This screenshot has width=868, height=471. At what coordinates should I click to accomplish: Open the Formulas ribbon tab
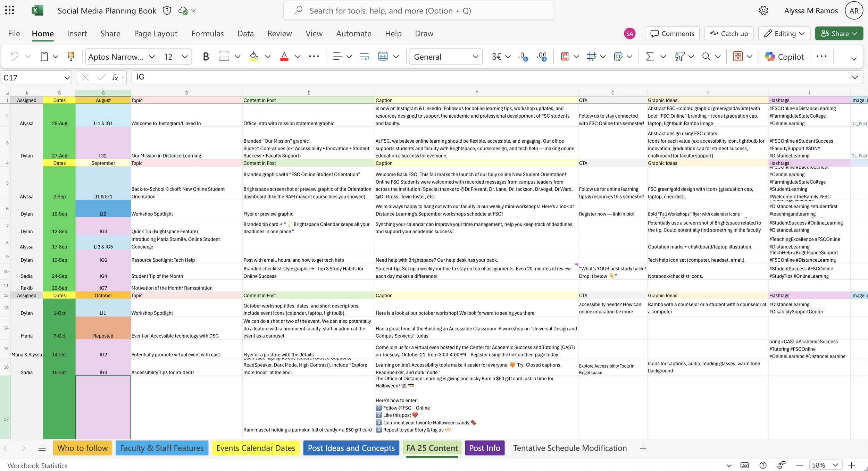(x=207, y=34)
